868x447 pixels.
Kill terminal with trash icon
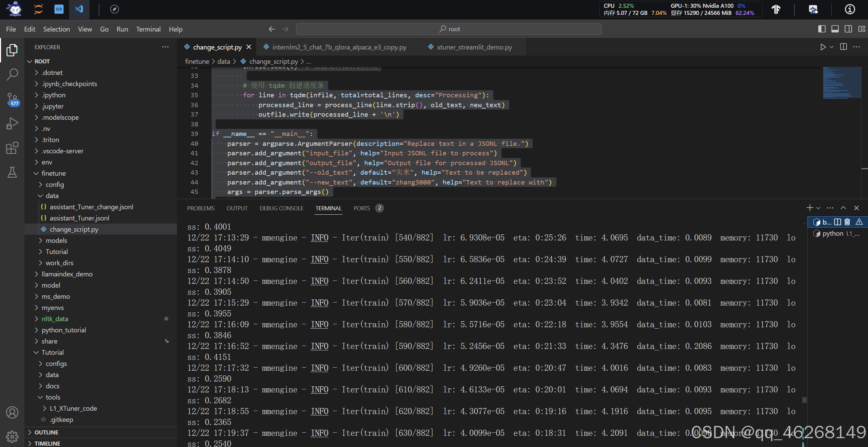pyautogui.click(x=847, y=222)
